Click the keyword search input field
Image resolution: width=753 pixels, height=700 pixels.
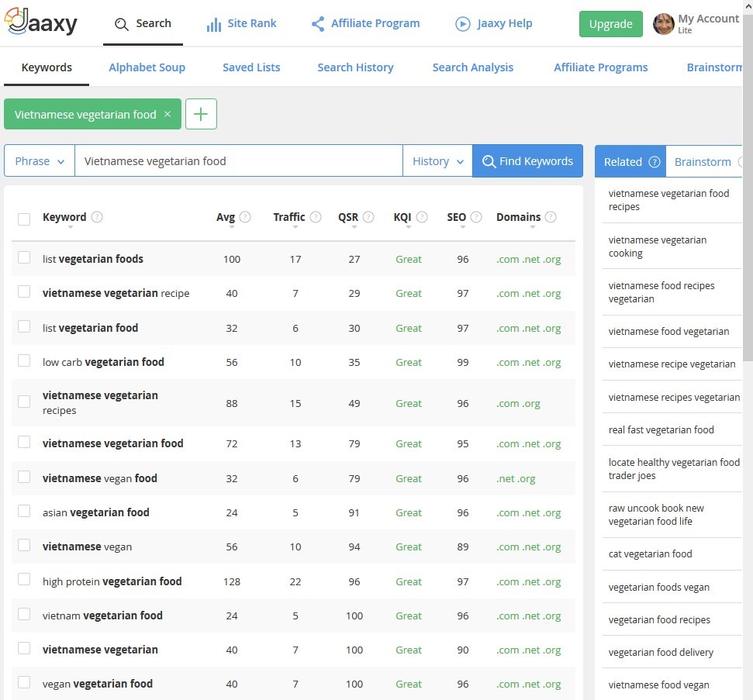pyautogui.click(x=239, y=160)
